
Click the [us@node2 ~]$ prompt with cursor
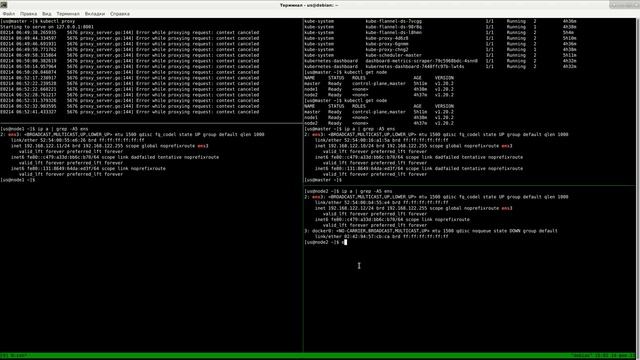(325, 242)
